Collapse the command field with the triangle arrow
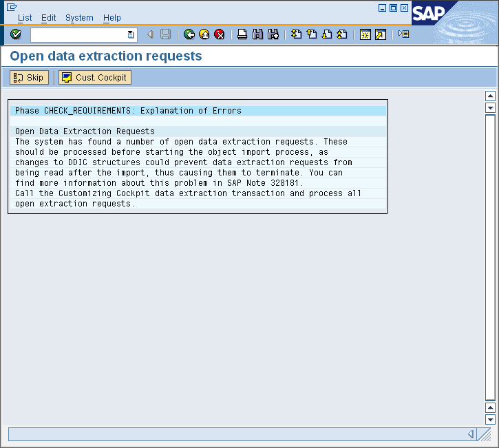499x448 pixels. (x=150, y=34)
